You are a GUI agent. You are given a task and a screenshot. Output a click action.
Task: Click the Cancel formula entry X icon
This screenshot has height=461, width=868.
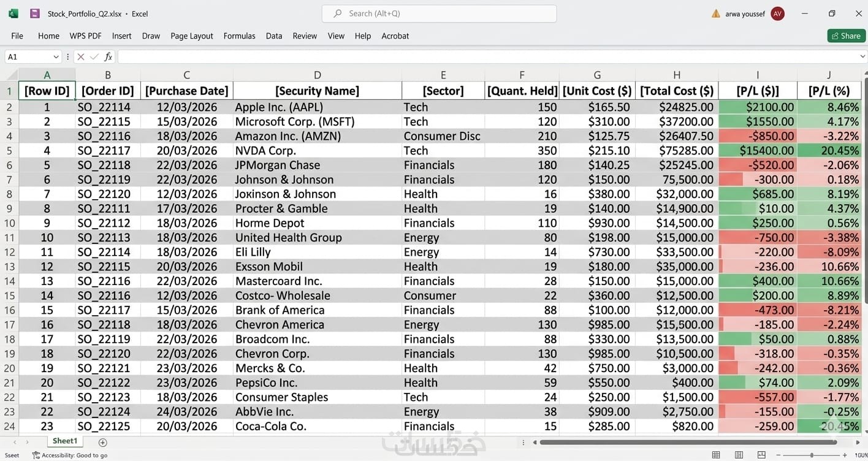(80, 56)
